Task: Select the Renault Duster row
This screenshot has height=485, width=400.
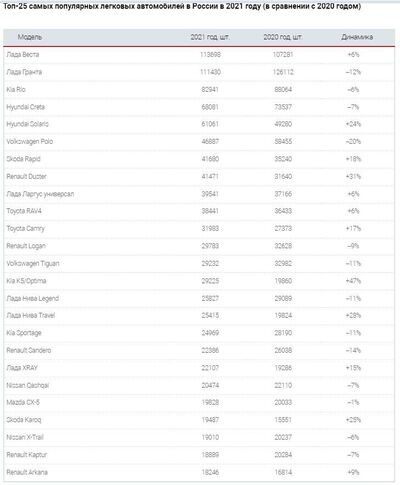Action: click(x=199, y=176)
